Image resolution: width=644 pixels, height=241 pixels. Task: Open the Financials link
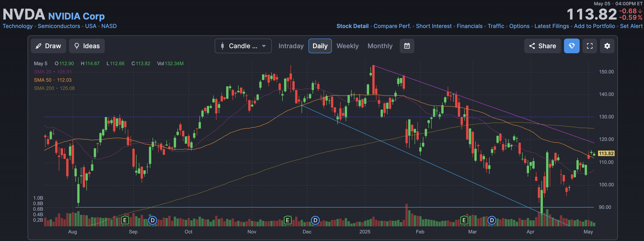470,26
